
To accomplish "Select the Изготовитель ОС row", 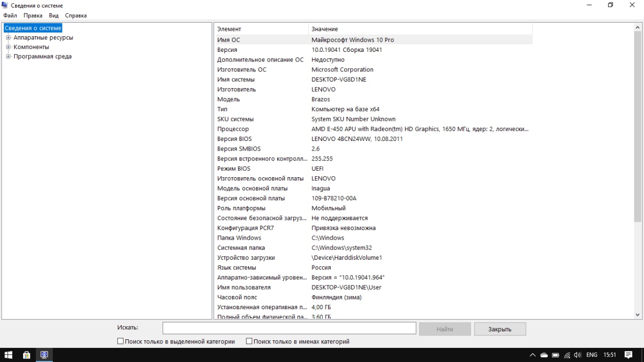I will coord(373,69).
